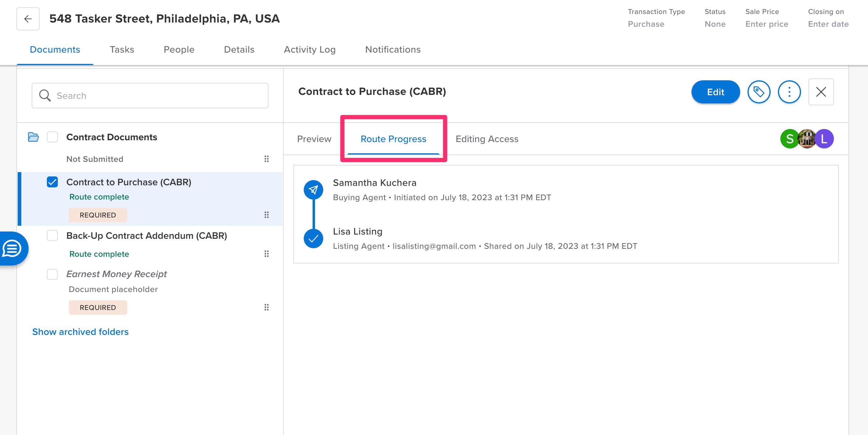Click Sale Price Enter price field
The image size is (868, 435).
tap(767, 24)
